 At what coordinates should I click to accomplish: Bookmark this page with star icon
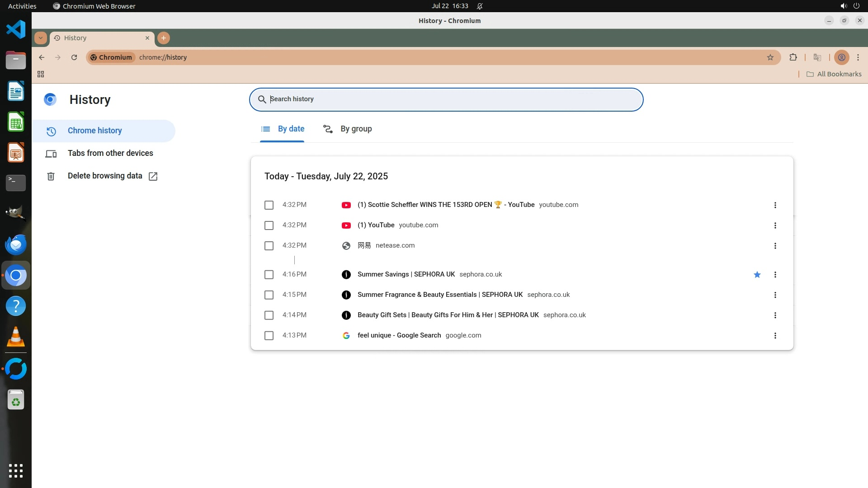tap(770, 57)
